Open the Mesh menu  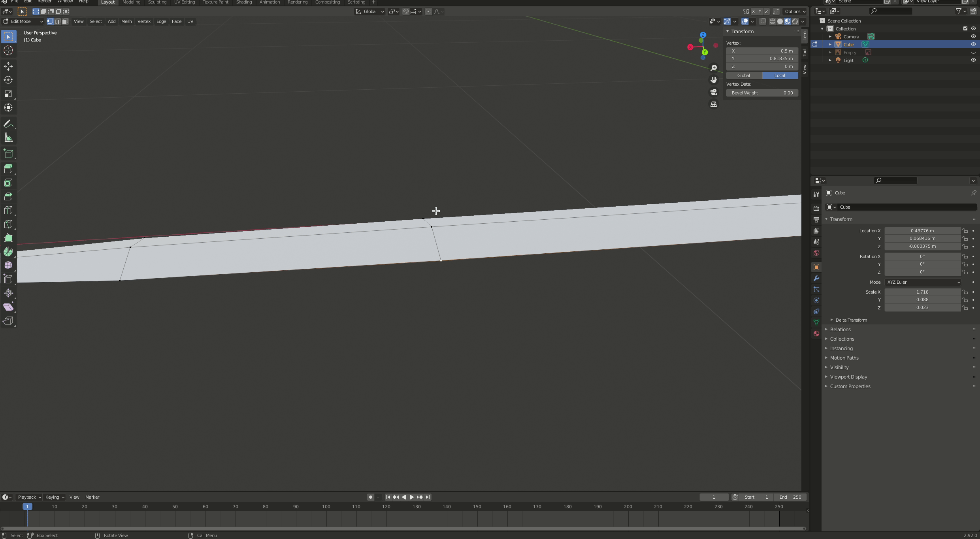click(126, 21)
